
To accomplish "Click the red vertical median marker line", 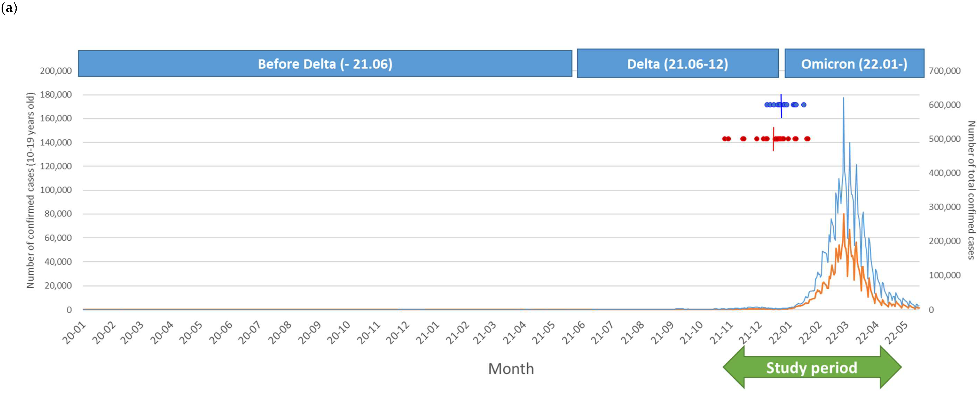I will pyautogui.click(x=773, y=146).
